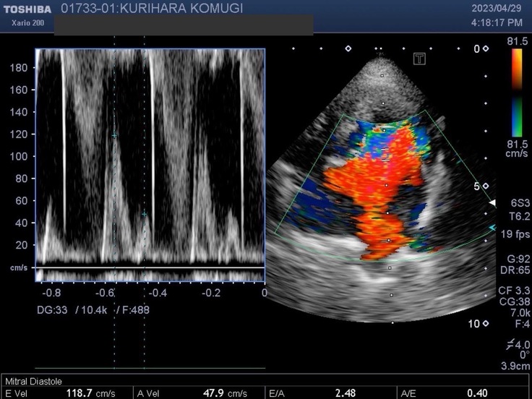Click the Mitral Diastole measurement label
Image resolution: width=532 pixels, height=399 pixels.
34,380
